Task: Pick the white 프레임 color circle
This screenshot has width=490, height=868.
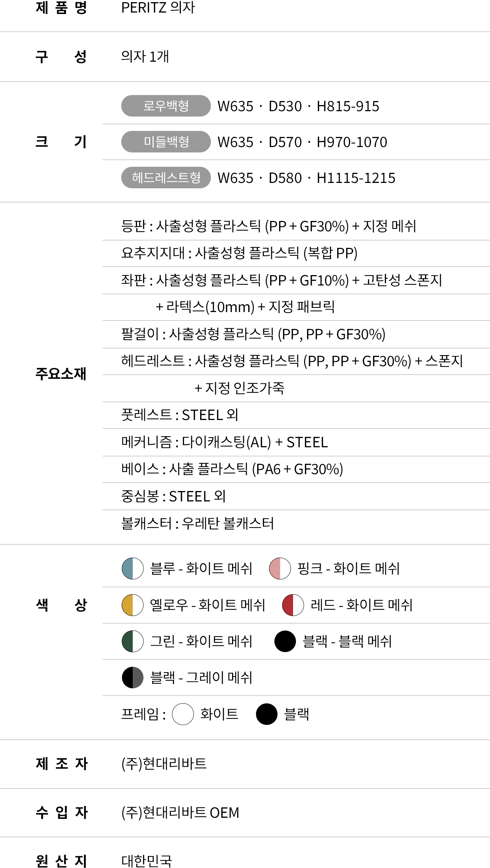Action: tap(183, 714)
